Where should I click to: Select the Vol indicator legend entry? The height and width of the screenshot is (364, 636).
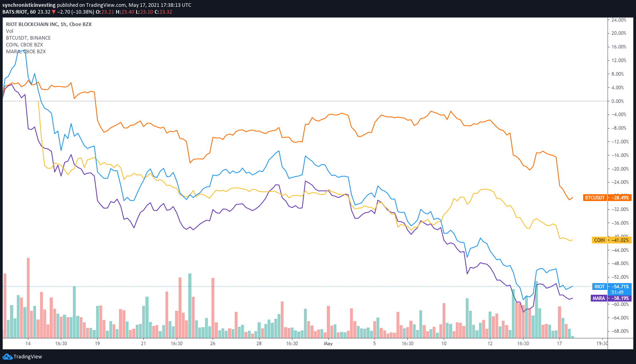pyautogui.click(x=10, y=31)
